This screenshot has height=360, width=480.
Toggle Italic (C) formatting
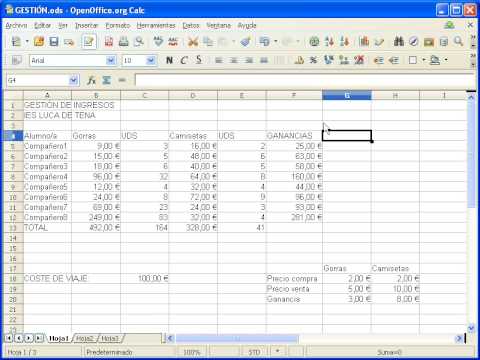184,60
